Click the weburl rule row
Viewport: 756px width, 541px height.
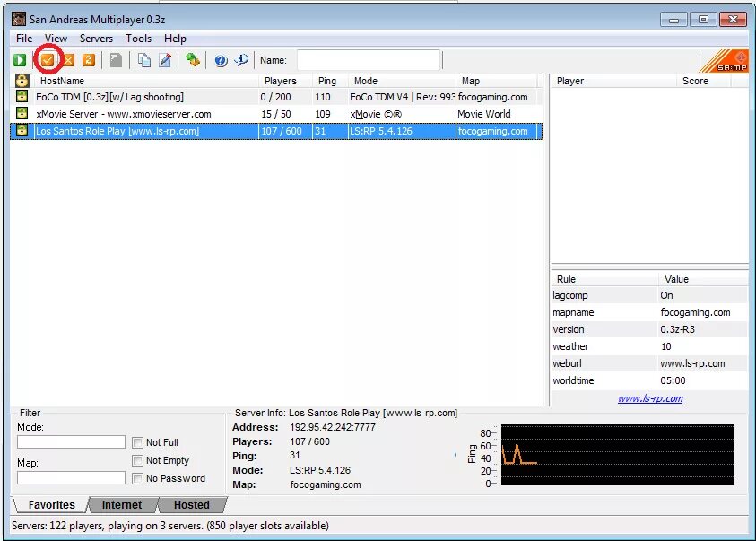click(x=649, y=363)
